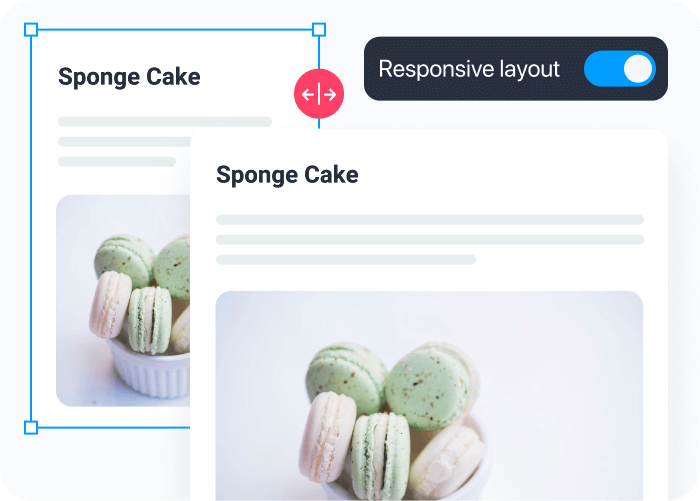This screenshot has height=501, width=700.
Task: Toggle the Responsive layout switch
Action: click(620, 69)
